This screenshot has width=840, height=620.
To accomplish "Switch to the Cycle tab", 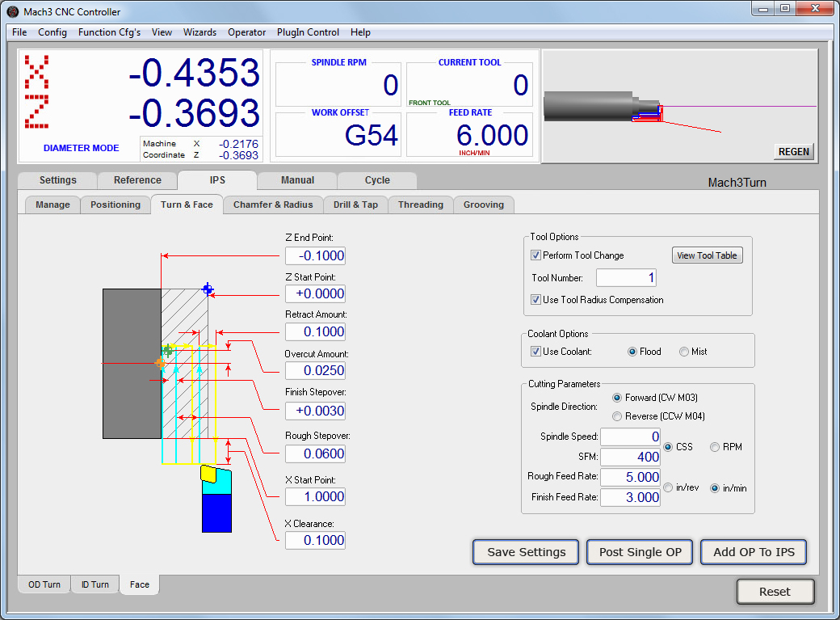I will click(x=378, y=180).
